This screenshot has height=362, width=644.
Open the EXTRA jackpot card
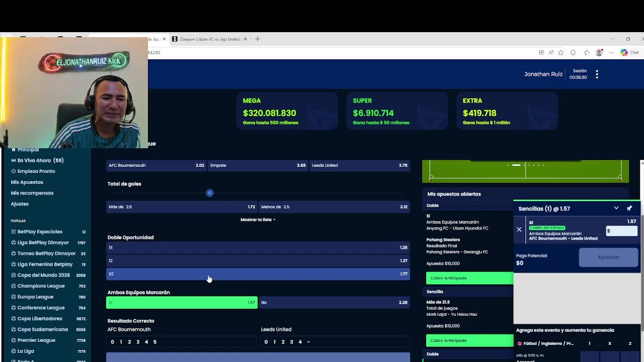coord(507,111)
